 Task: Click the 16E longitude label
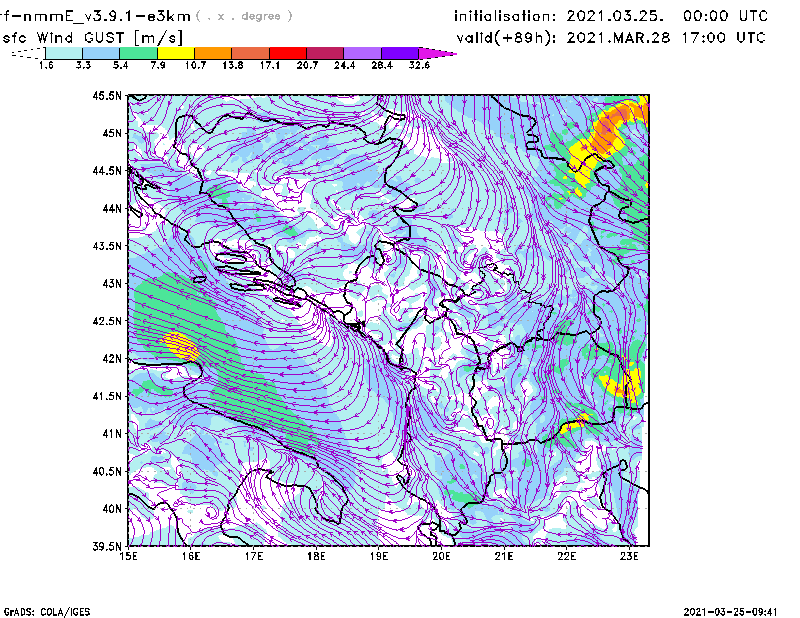tap(191, 556)
